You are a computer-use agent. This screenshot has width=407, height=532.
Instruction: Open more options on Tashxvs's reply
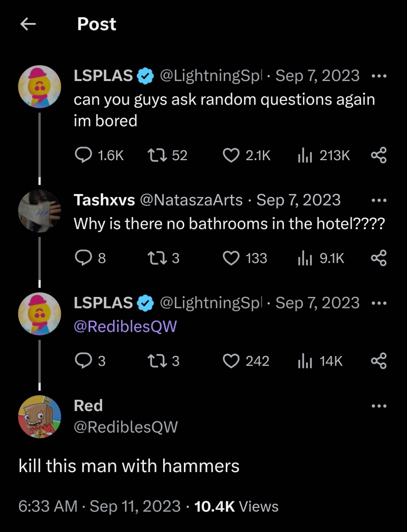click(x=379, y=200)
